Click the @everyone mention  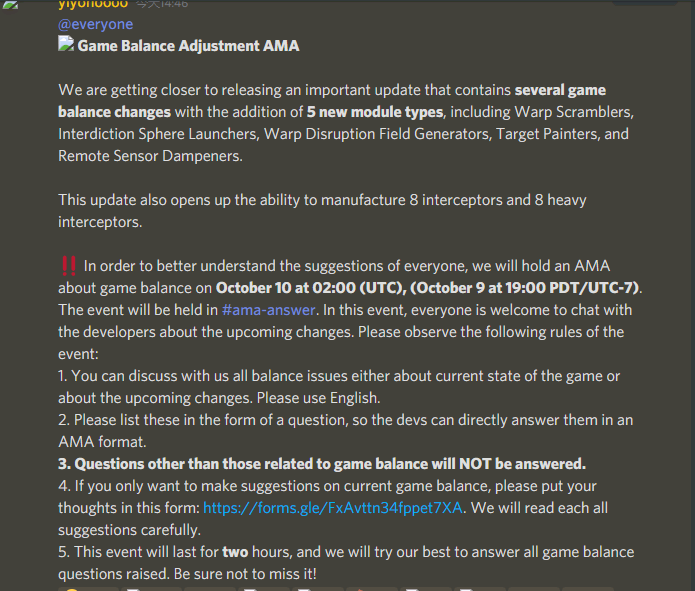(95, 24)
